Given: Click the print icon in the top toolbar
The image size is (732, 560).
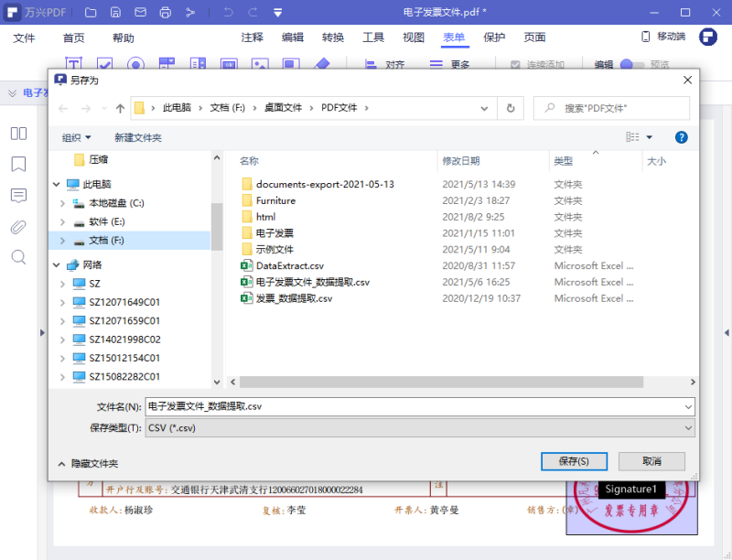Looking at the screenshot, I should coord(165,12).
